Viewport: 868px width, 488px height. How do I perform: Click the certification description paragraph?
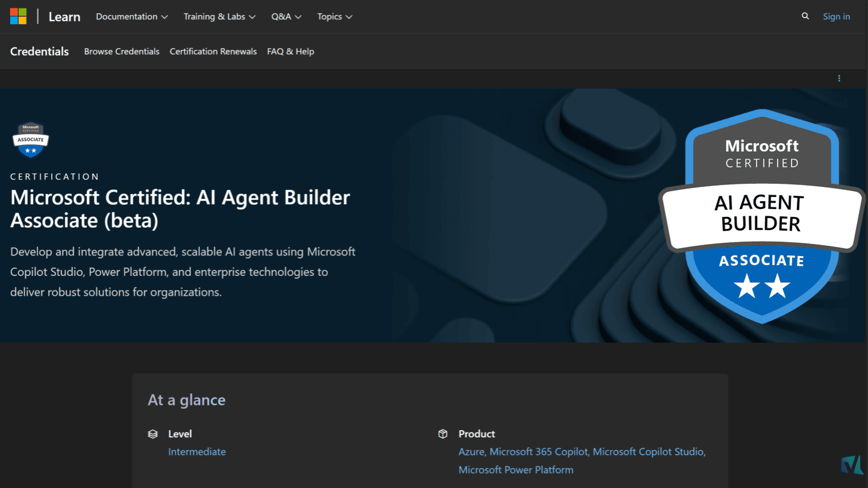[x=183, y=272]
